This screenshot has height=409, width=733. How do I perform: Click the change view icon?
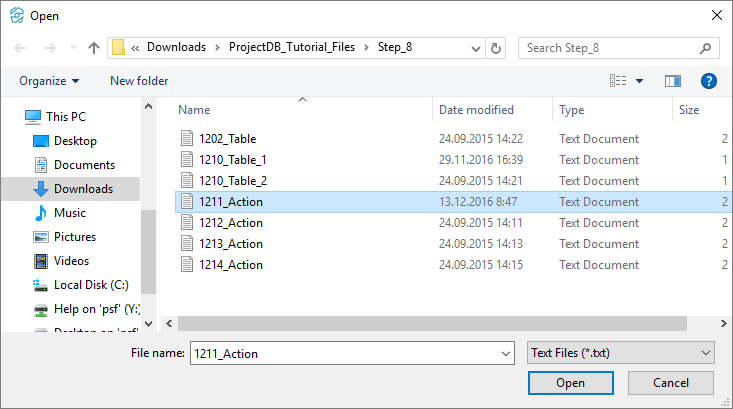619,81
